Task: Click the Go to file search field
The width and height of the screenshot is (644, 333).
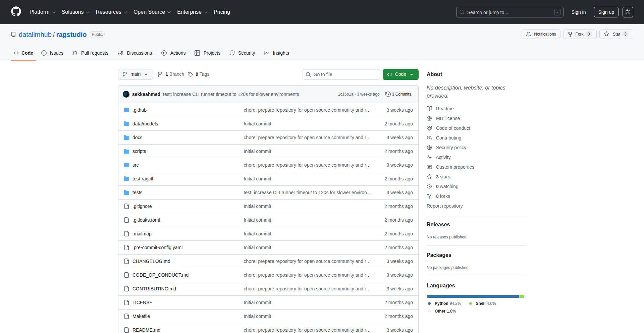Action: coord(341,74)
